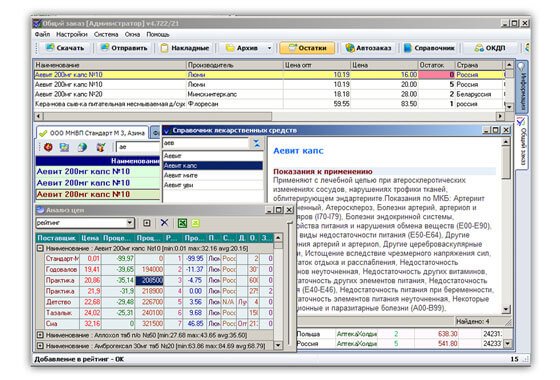The width and height of the screenshot is (560, 380).
Task: Click the clear search icon in drug reference
Action: [x=257, y=143]
